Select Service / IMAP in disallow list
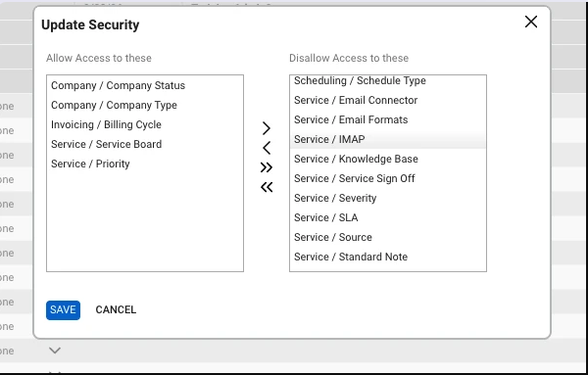 [388, 139]
